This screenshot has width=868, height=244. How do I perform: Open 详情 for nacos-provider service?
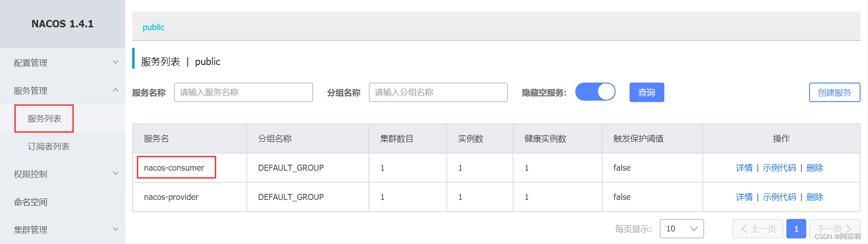744,197
